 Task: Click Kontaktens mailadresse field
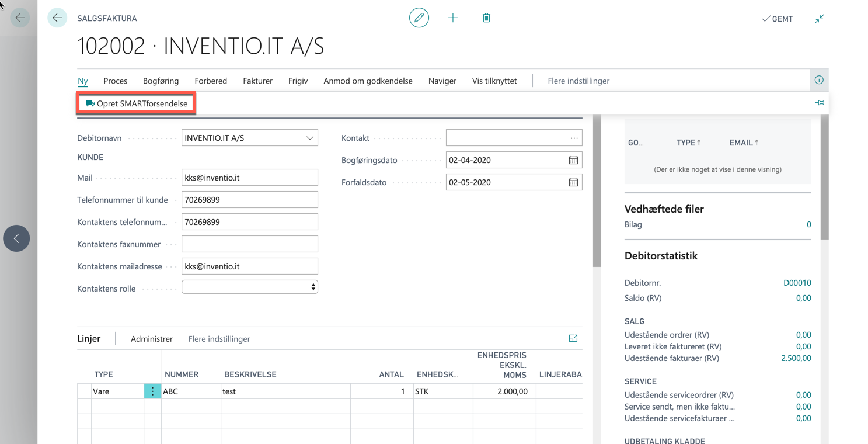(250, 266)
